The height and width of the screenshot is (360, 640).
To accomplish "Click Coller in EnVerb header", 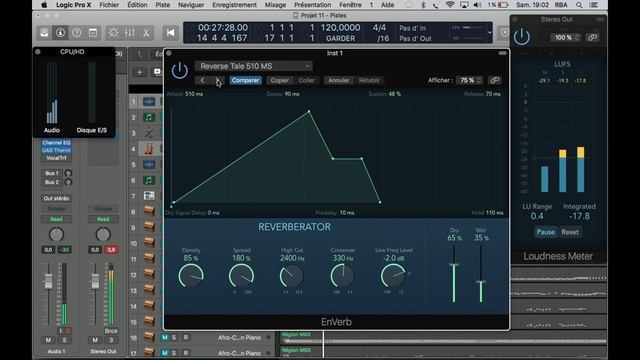I will [x=307, y=80].
